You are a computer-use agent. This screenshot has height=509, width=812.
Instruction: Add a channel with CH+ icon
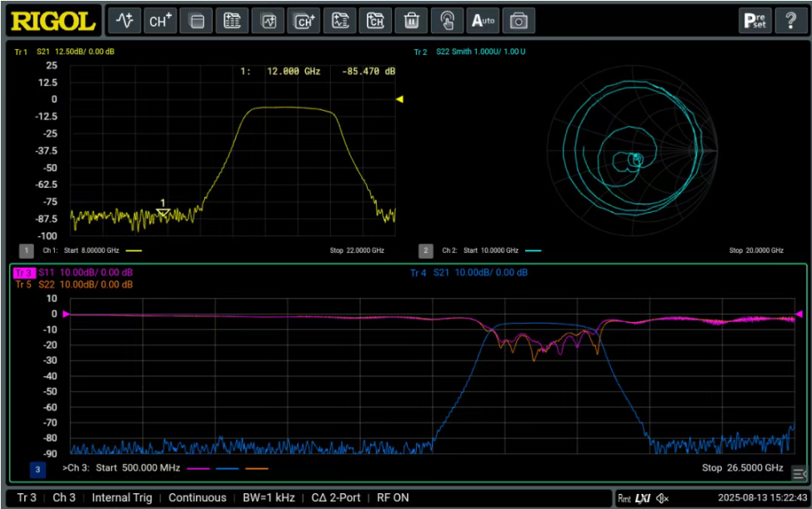[160, 21]
